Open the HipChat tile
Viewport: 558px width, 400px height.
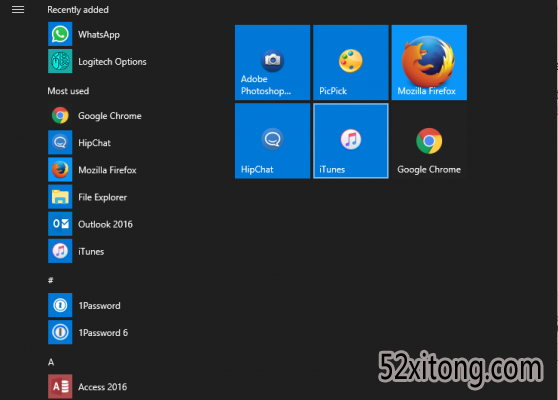pyautogui.click(x=273, y=141)
